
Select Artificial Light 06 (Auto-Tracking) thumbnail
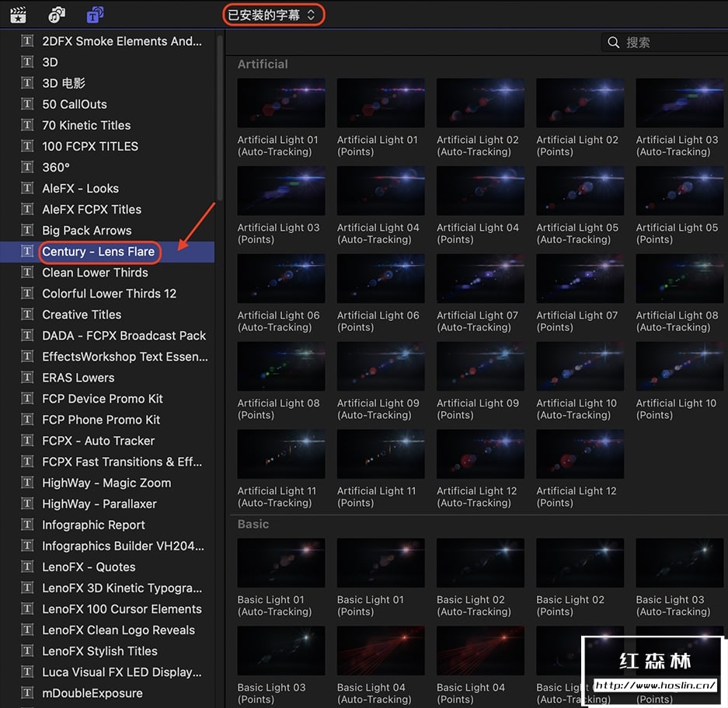pyautogui.click(x=281, y=278)
